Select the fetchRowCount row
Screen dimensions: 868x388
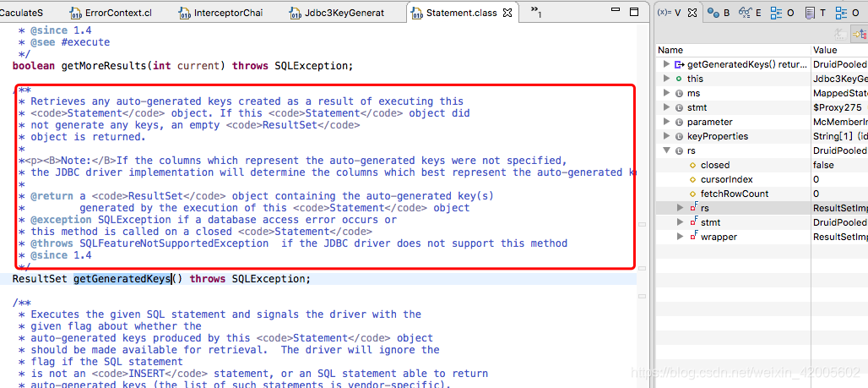(762, 194)
